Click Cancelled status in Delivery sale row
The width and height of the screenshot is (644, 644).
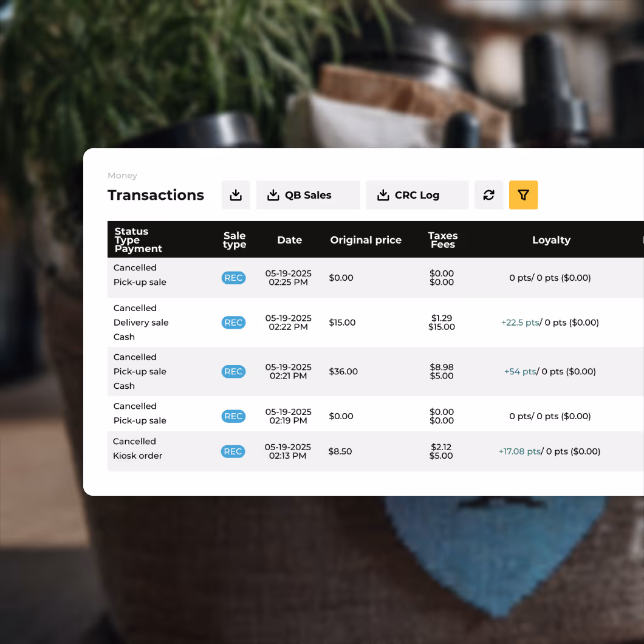click(135, 308)
